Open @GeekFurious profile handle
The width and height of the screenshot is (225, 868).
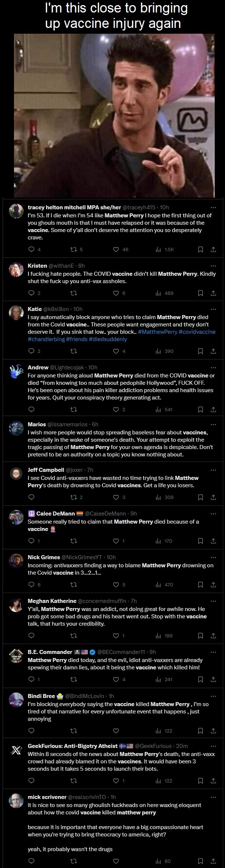pos(153,746)
